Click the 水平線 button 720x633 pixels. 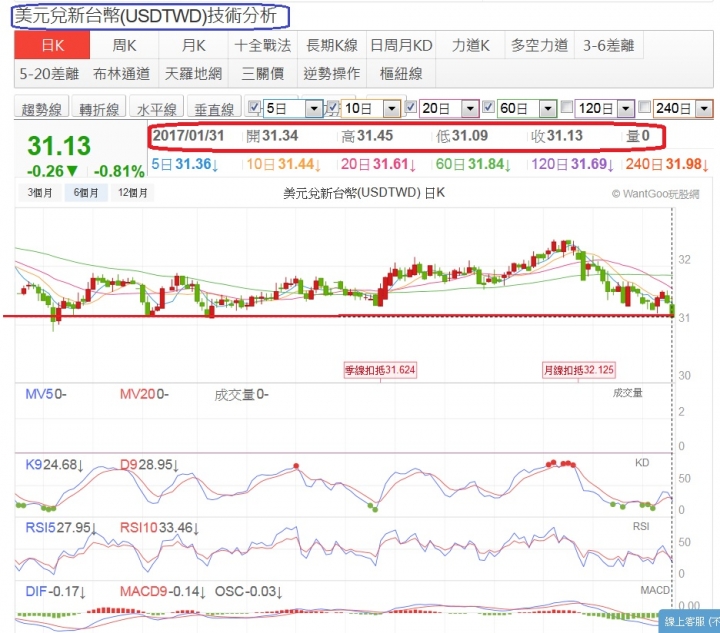[157, 108]
